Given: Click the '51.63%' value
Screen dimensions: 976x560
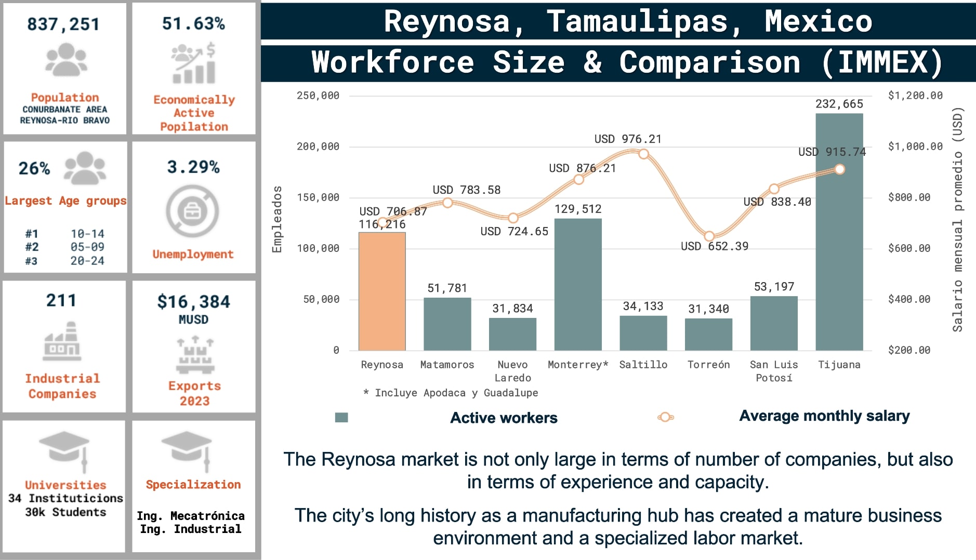Looking at the screenshot, I should click(x=193, y=23).
